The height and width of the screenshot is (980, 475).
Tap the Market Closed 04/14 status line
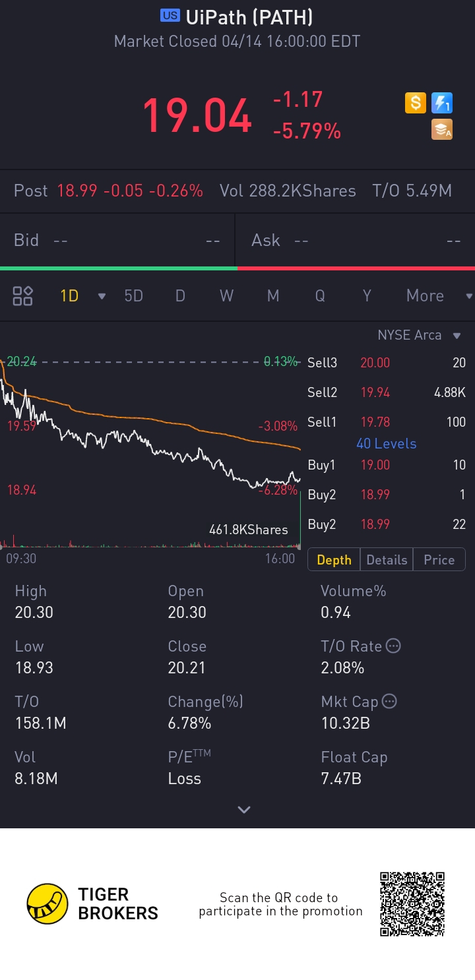pos(237,42)
